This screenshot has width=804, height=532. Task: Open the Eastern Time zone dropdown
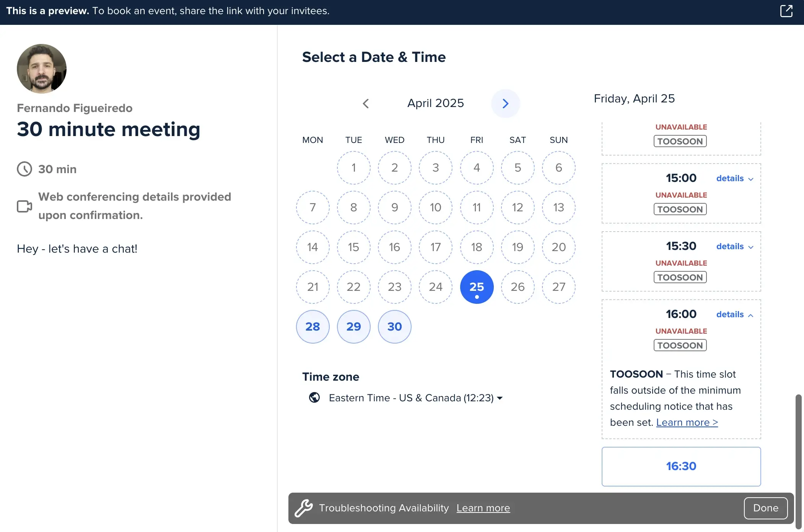click(x=415, y=398)
